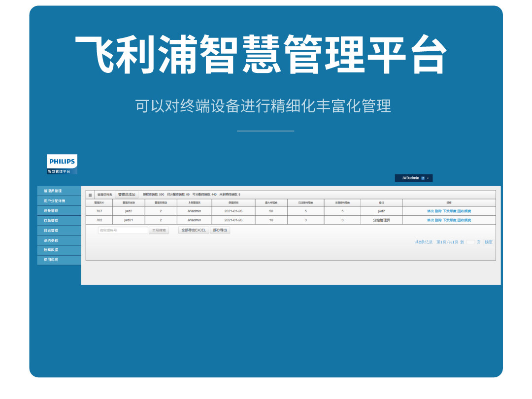Click the notification badge 2 beside JWDadmin

(x=423, y=178)
